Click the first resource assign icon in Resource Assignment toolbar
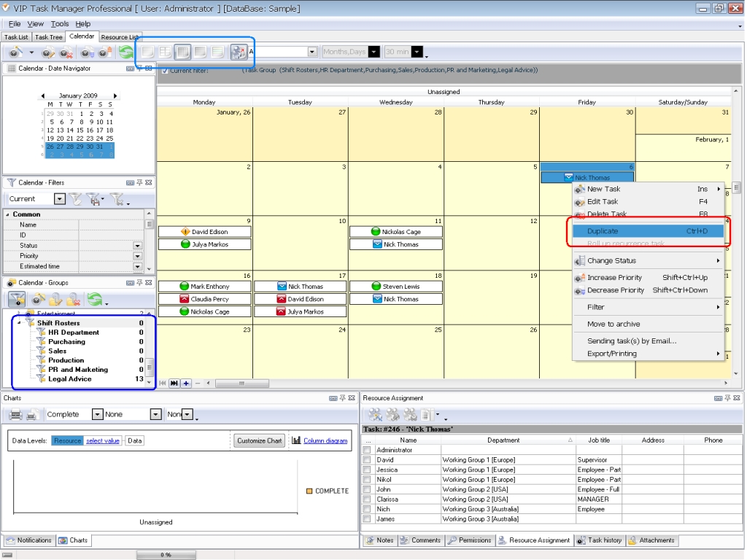This screenshot has height=560, width=747. 375,414
